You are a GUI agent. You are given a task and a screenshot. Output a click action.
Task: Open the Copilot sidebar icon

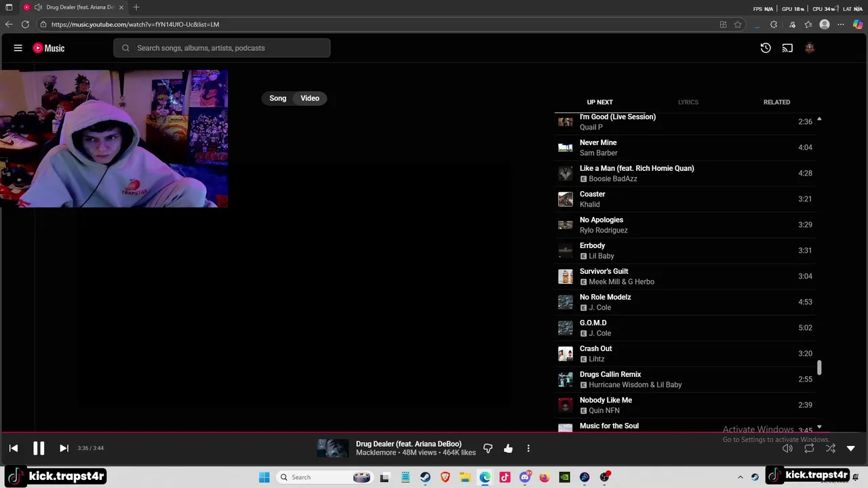pos(858,24)
